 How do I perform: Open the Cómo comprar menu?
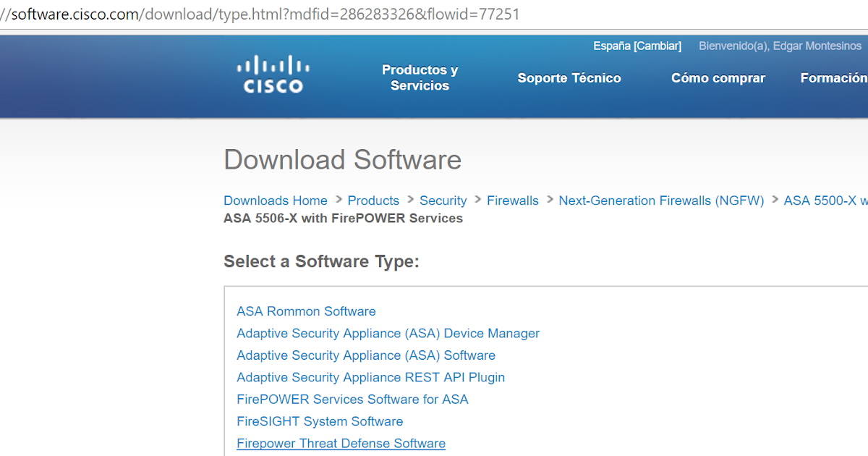click(x=718, y=77)
